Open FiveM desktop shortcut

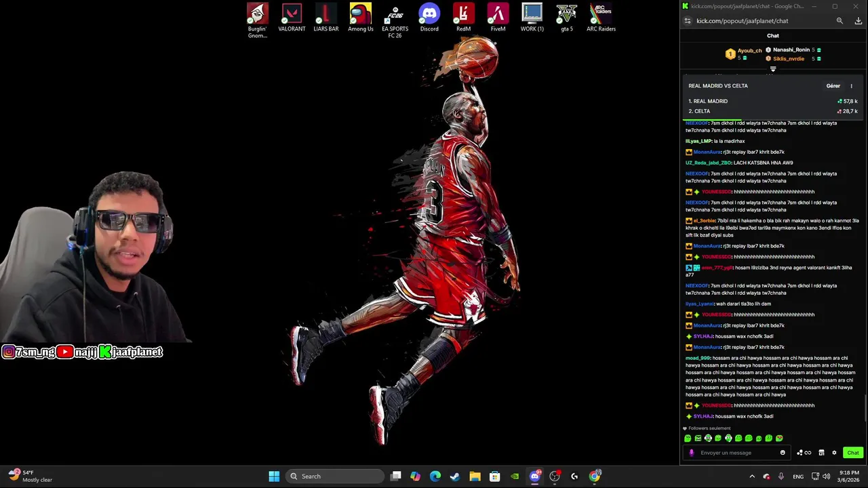(x=498, y=18)
